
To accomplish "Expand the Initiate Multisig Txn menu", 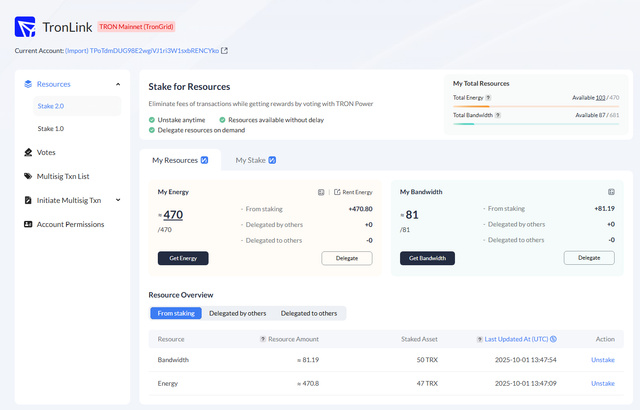I will click(118, 200).
